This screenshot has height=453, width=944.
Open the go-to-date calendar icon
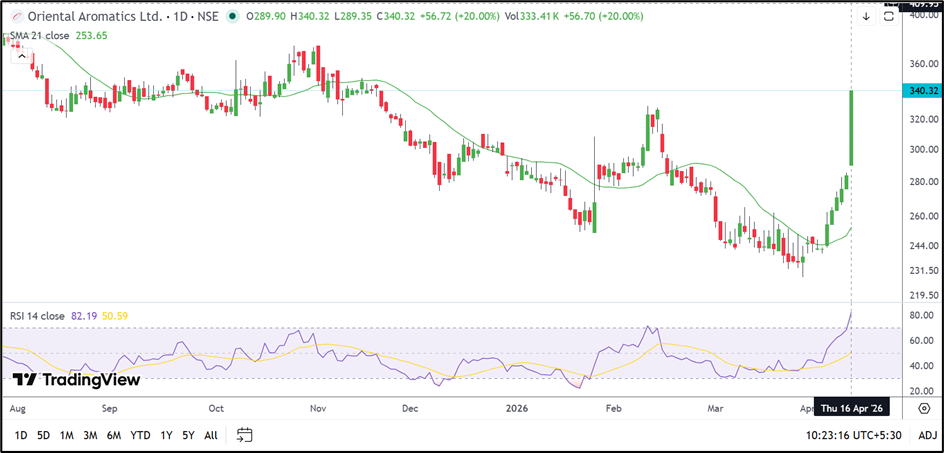tap(245, 435)
